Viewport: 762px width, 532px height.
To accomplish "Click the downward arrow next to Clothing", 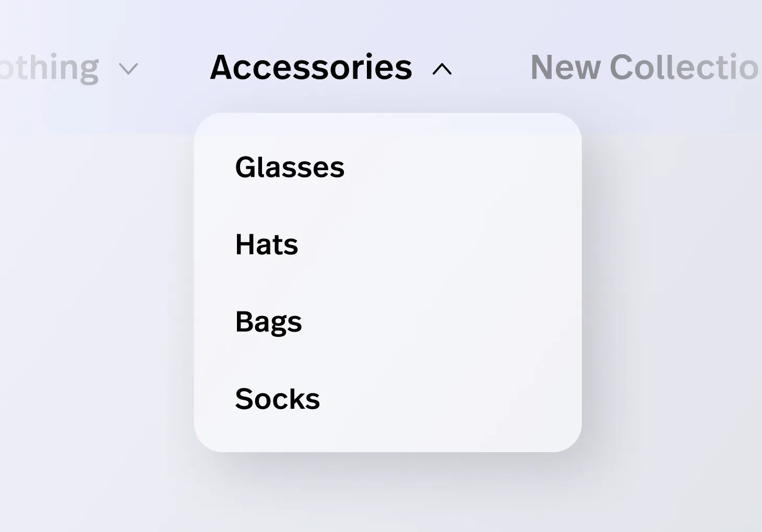I will pos(128,69).
